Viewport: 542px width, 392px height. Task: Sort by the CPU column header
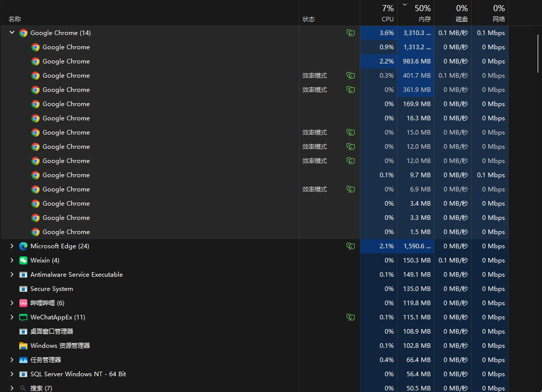[379, 13]
